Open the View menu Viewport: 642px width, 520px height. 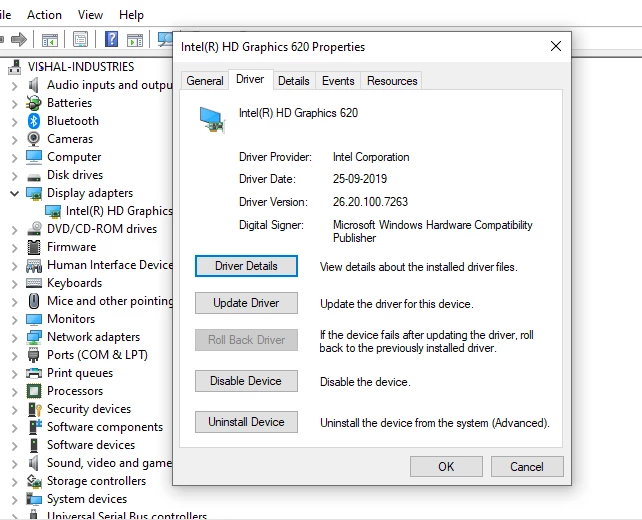tap(90, 15)
